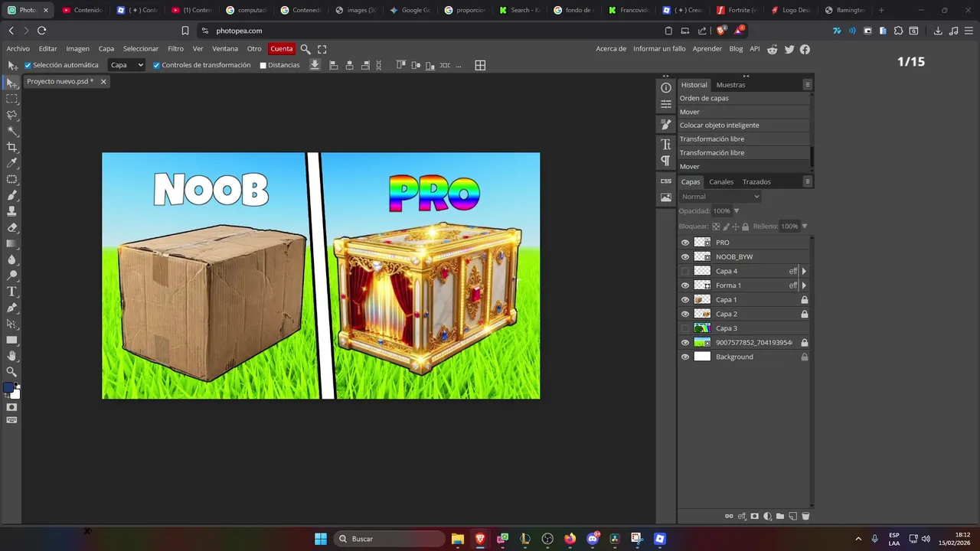Open the Character panel icon
Screen dimensions: 980x551
click(666, 144)
